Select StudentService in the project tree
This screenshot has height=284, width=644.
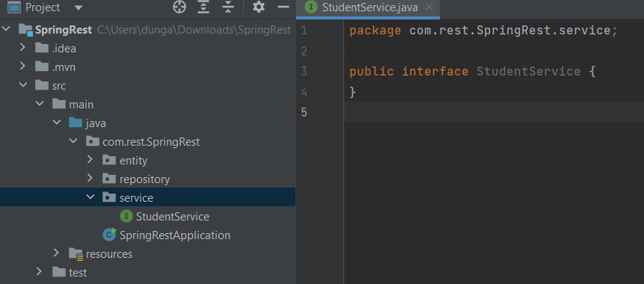tap(173, 216)
